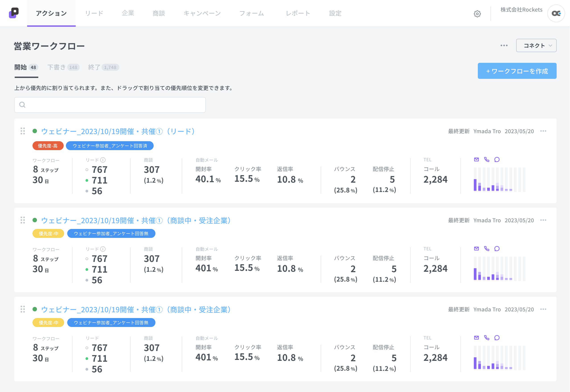Open the キャンペーン nav tab
The image size is (570, 392).
[x=202, y=13]
